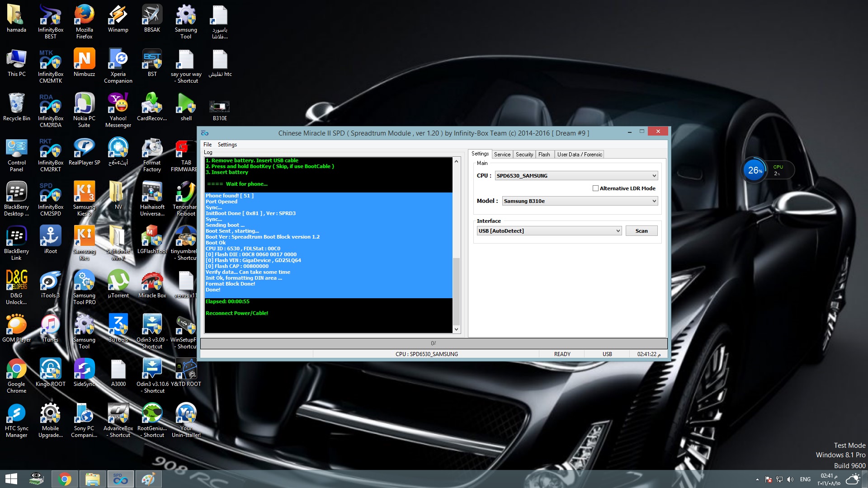The width and height of the screenshot is (868, 488).
Task: Open iTunes desktop icon
Action: click(51, 328)
